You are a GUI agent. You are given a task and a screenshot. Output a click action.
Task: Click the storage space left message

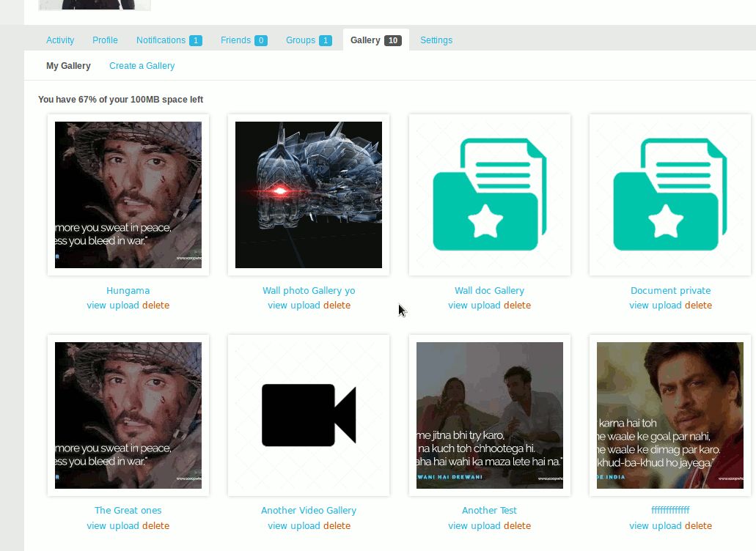(x=120, y=99)
